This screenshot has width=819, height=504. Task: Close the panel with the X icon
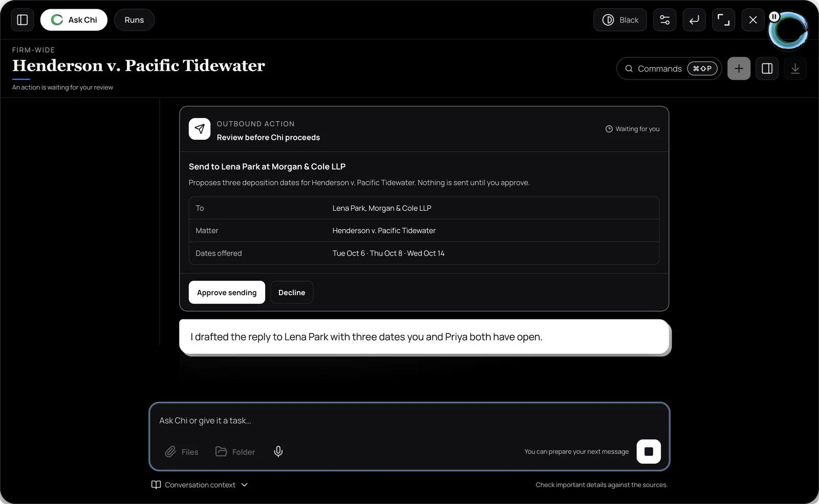coord(753,20)
